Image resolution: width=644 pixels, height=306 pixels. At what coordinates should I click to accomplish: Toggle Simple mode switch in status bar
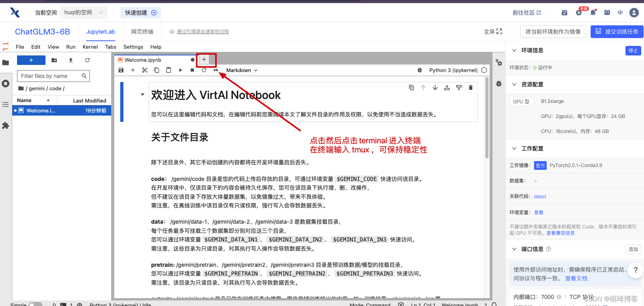coord(35,304)
